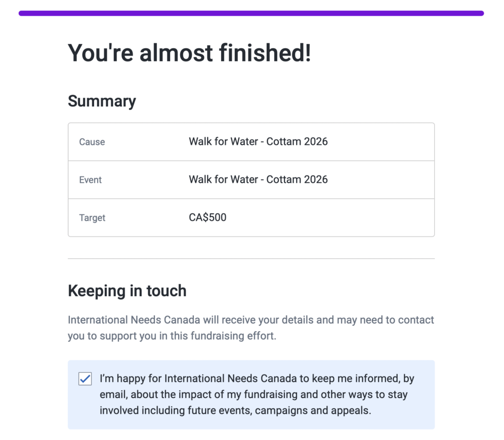
Task: Click the "Cause" label in summary table
Action: [92, 142]
